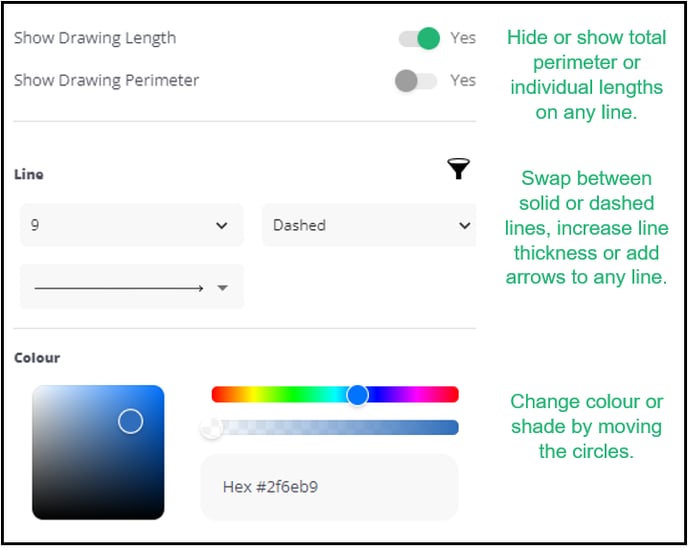Click the chevron beside thickness value 9
Image resolution: width=688 pixels, height=550 pixels.
[x=222, y=226]
